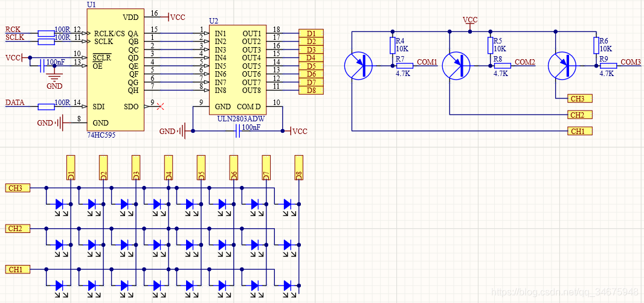
Task: Click the 100nF capacitor below U2
Action: 237,132
